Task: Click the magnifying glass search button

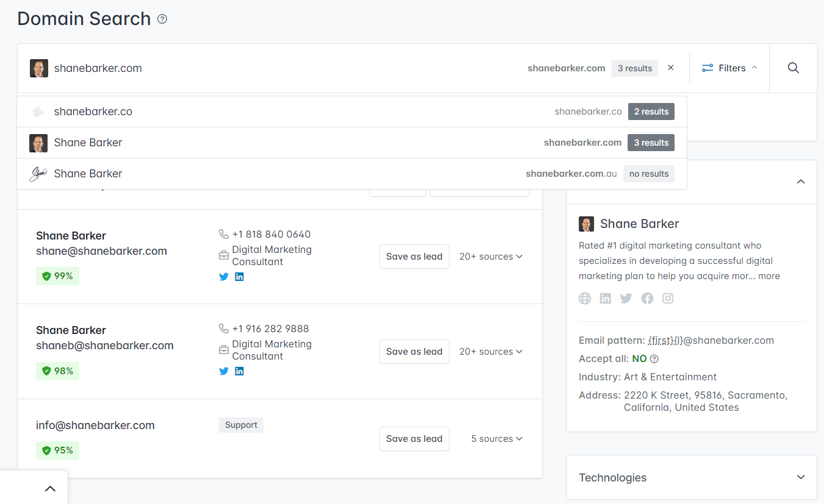Action: [x=794, y=68]
